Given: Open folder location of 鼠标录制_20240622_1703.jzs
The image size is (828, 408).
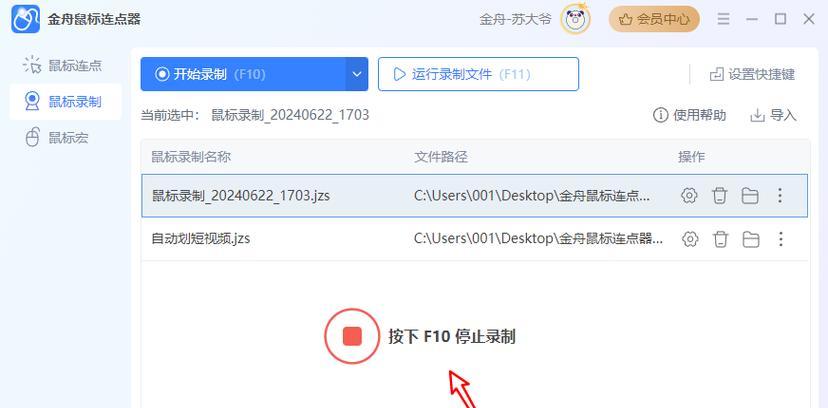Looking at the screenshot, I should click(x=750, y=196).
